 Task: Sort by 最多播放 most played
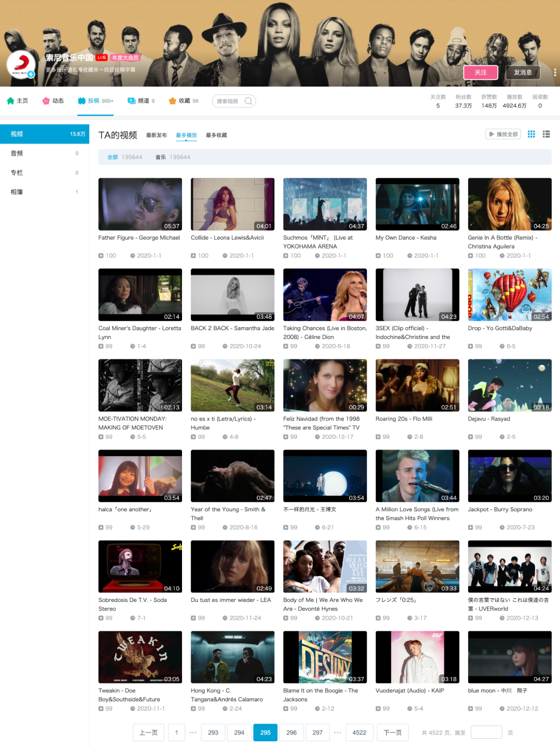click(186, 135)
